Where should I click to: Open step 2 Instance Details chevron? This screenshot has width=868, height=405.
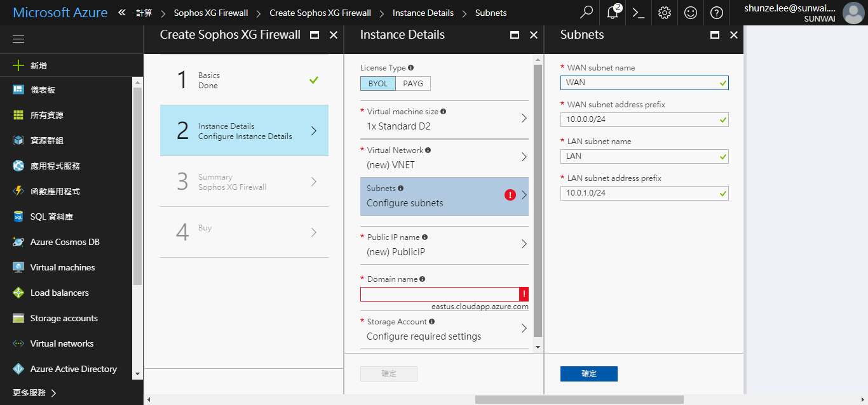pos(314,131)
